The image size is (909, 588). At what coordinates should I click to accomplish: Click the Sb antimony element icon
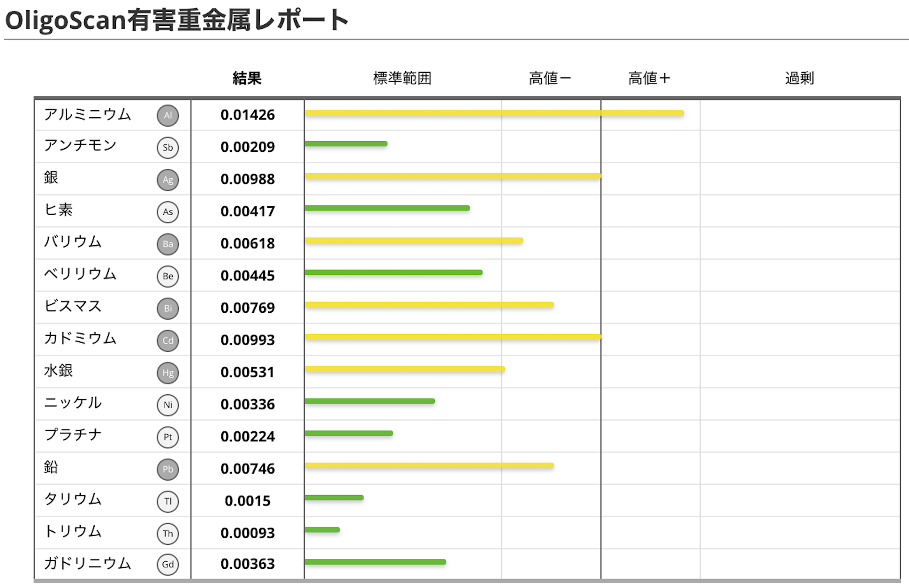pos(167,147)
